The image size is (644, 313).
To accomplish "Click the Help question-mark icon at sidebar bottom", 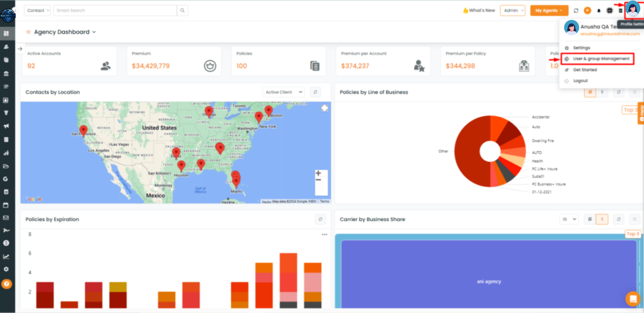I will (7, 284).
